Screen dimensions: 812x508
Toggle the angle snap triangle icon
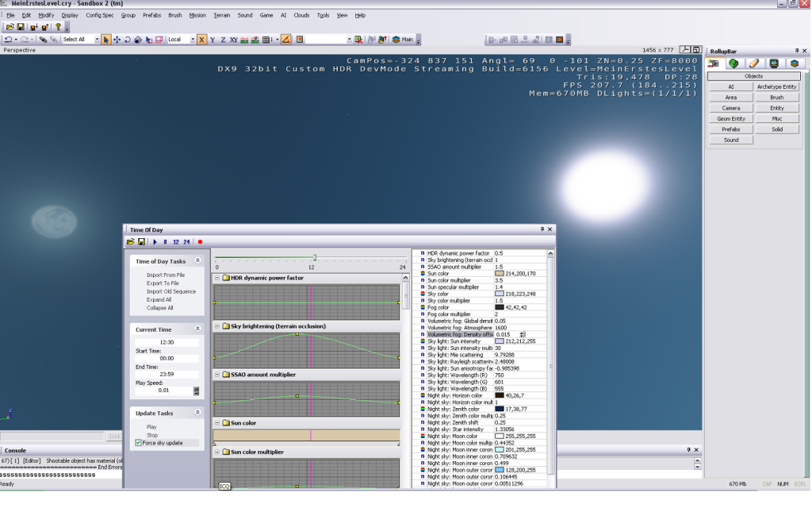(285, 40)
